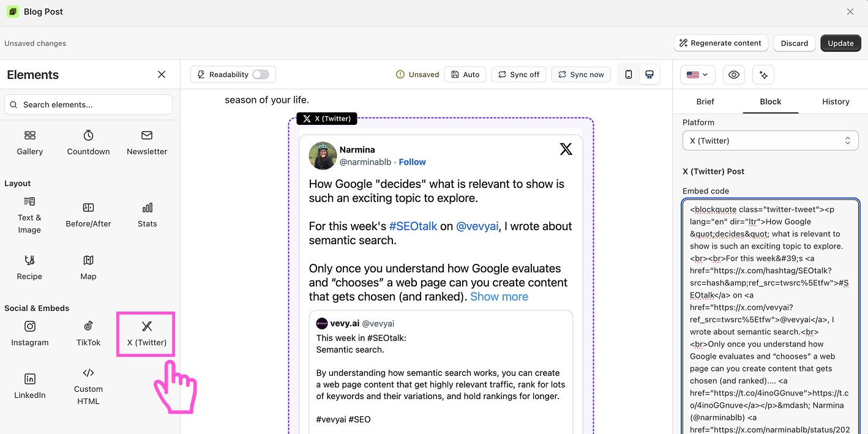The width and height of the screenshot is (868, 434).
Task: Click the Sync now button
Action: [580, 75]
